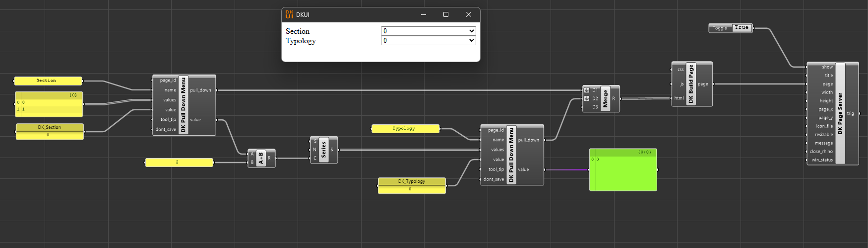
Task: Click the DK_Section data parameter
Action: coord(50,131)
